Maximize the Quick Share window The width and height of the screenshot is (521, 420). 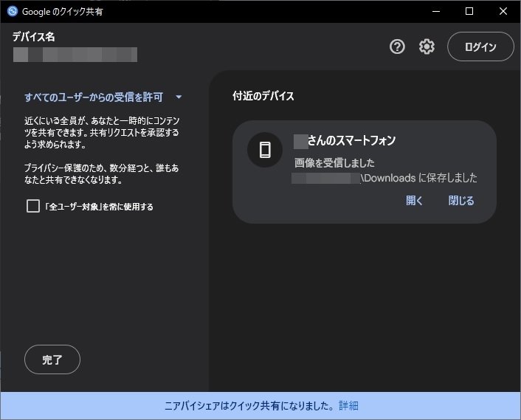click(469, 11)
